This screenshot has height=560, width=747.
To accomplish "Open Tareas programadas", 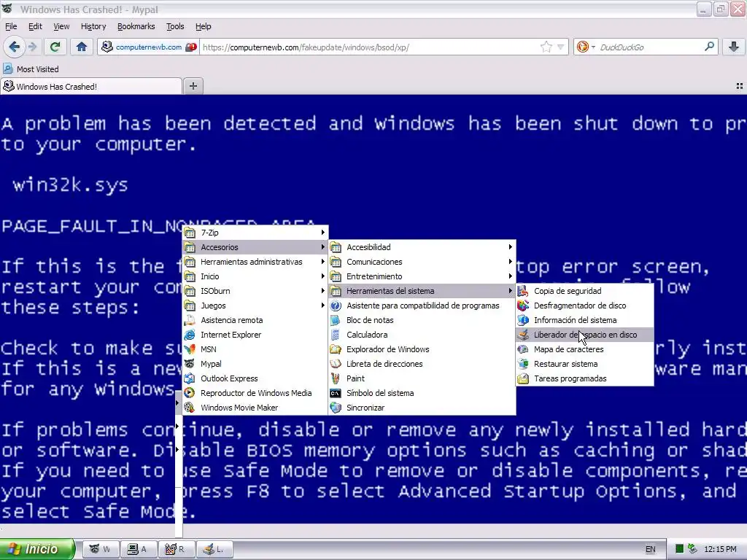I will (x=584, y=378).
